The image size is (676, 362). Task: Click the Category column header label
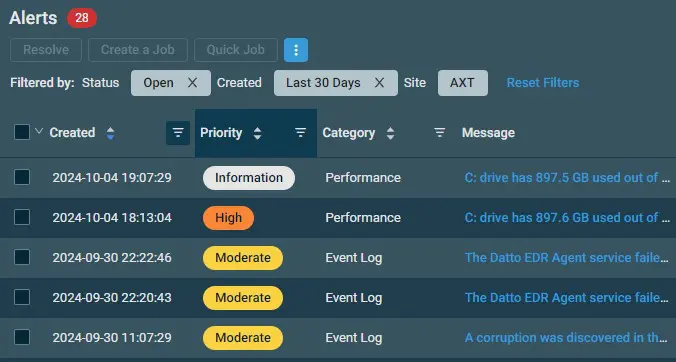(348, 133)
